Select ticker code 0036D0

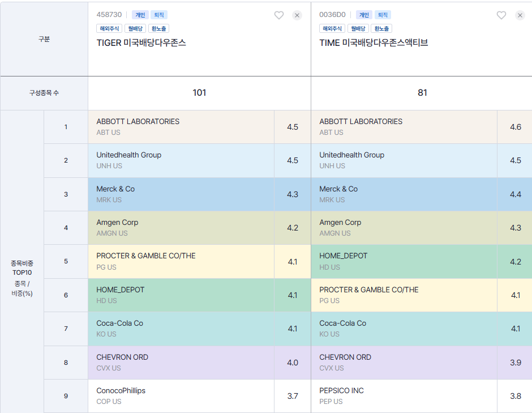click(332, 15)
